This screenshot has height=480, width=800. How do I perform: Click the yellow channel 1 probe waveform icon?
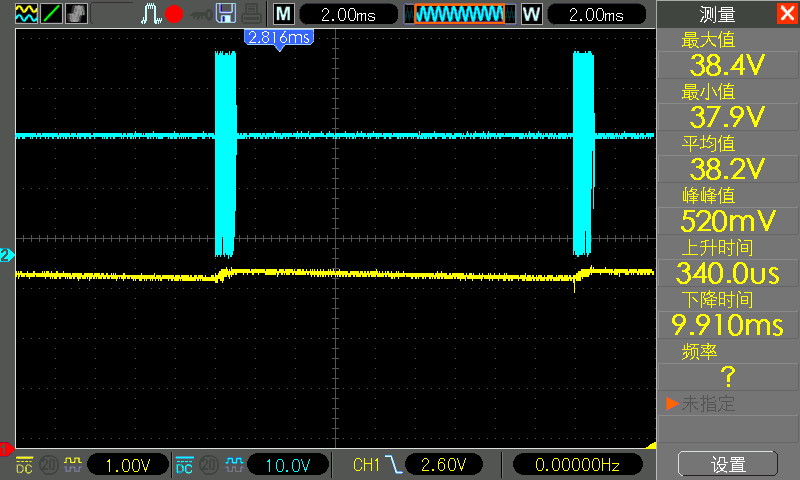(x=73, y=465)
